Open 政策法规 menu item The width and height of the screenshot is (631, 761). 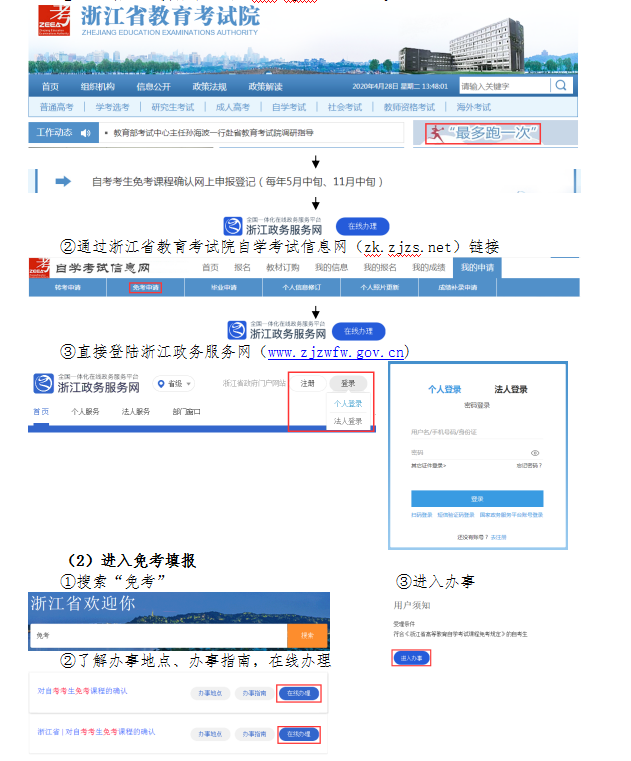[x=209, y=86]
